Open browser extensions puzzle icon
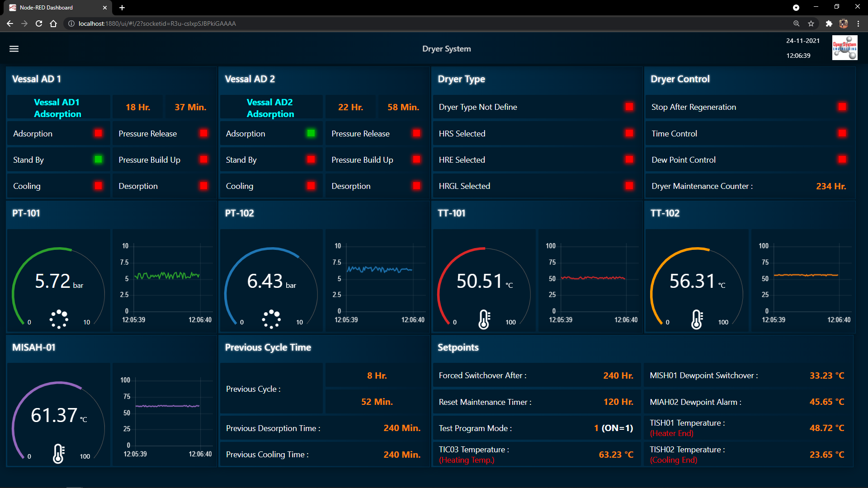The height and width of the screenshot is (488, 868). tap(829, 23)
